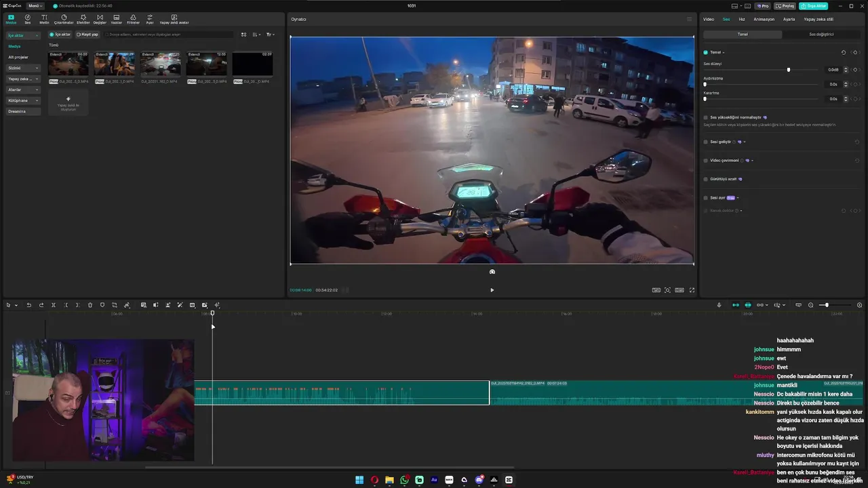Click the Aydınlatma fade-in slider handle
The height and width of the screenshot is (488, 868).
click(x=705, y=85)
